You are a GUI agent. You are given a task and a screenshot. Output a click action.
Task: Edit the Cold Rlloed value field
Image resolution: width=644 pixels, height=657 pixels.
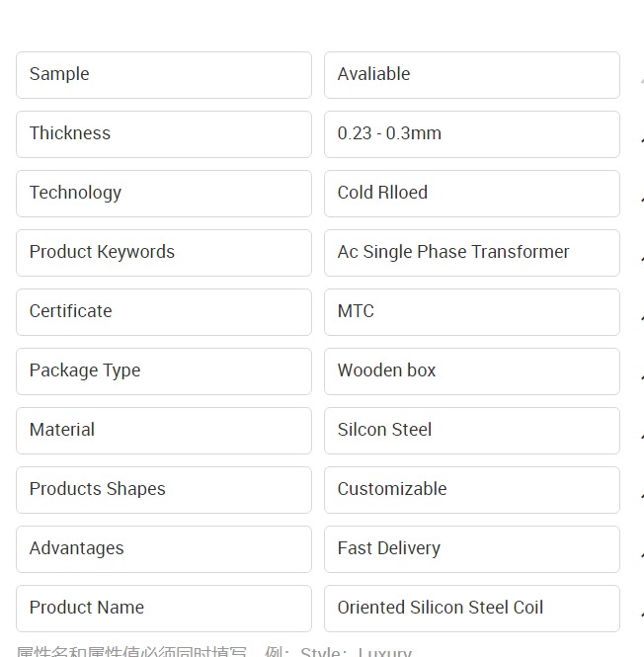click(472, 194)
